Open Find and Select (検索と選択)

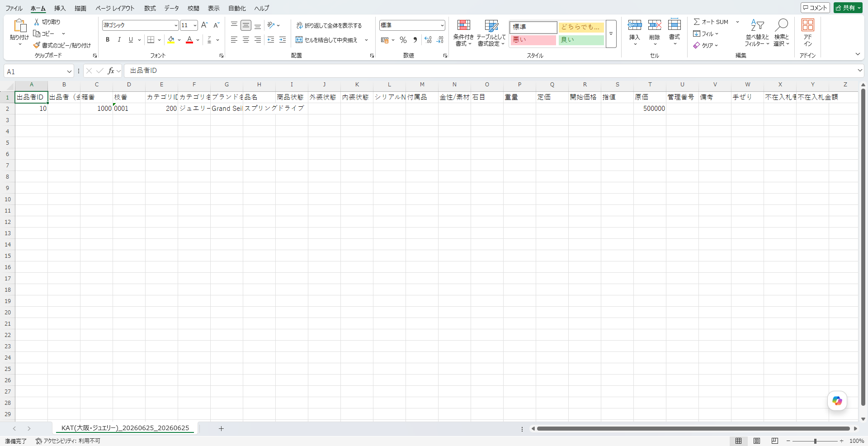tap(781, 33)
